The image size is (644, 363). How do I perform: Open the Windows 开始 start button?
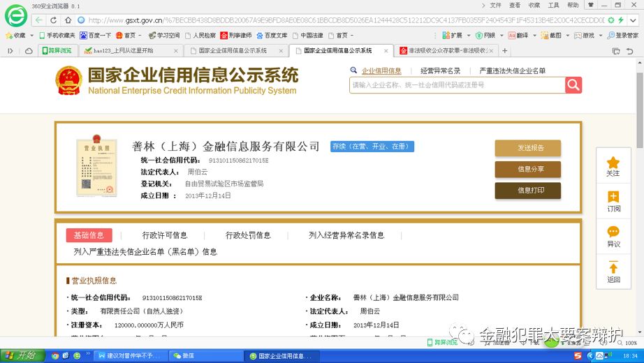pos(22,355)
